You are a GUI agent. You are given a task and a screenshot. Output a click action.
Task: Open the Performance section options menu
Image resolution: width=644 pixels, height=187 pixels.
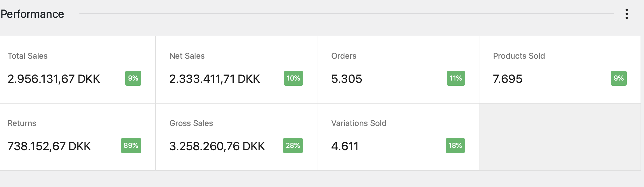[x=626, y=14]
